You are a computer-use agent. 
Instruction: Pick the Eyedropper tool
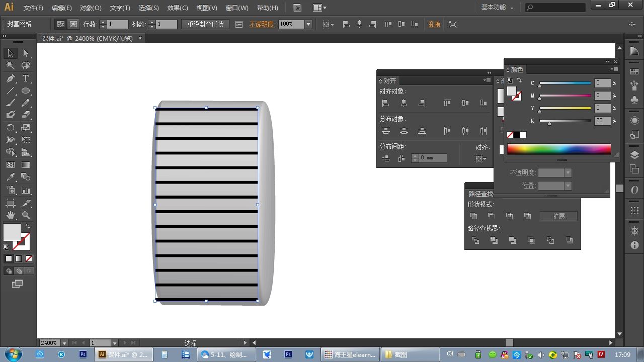(x=11, y=177)
